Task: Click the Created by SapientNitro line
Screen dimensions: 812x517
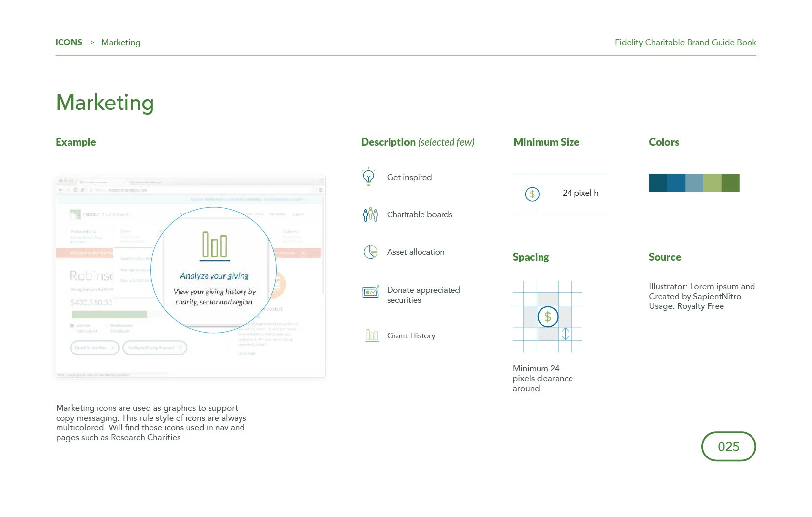Action: click(695, 296)
